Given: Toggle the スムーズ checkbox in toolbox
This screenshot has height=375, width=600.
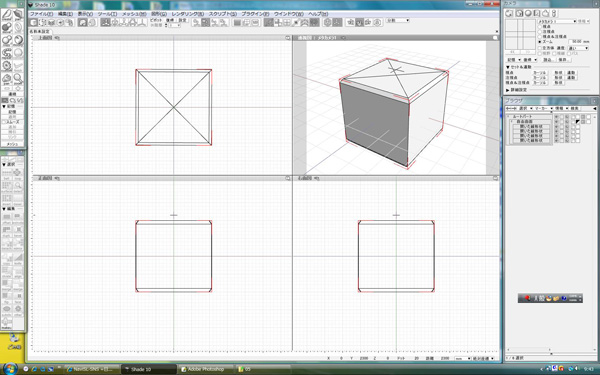Looking at the screenshot, I should 4,122.
